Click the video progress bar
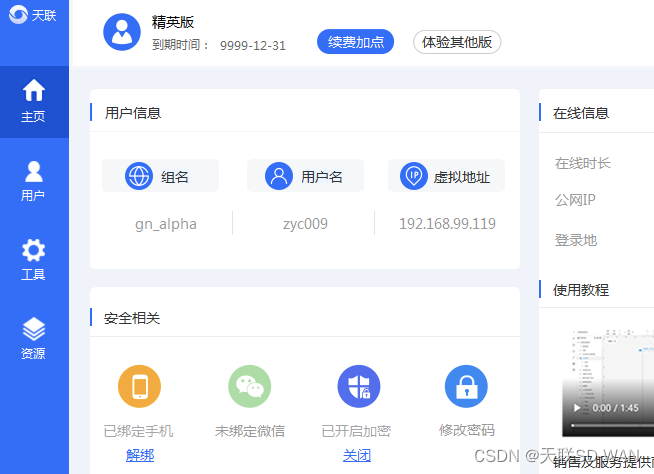Screen dimensions: 654x474 pos(612,425)
